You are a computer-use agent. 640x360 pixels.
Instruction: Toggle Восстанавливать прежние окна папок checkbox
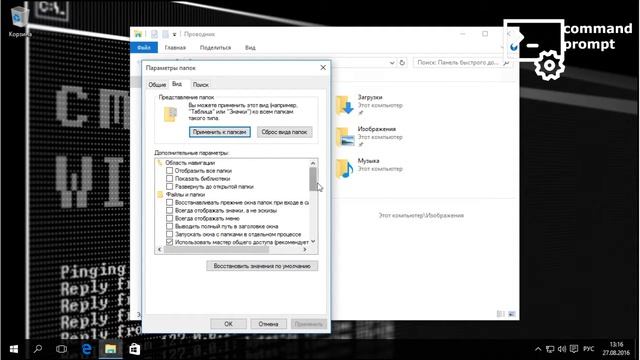(x=169, y=202)
